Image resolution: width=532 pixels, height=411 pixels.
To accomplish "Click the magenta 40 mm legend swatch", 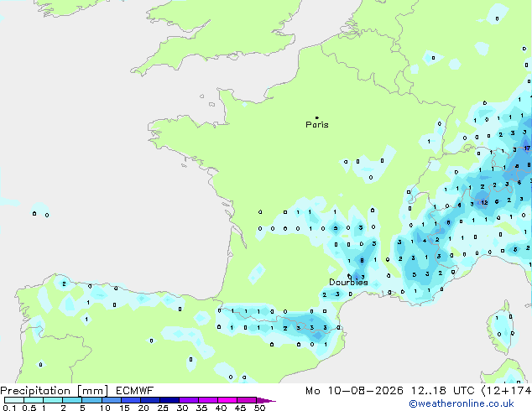I will pos(227,400).
